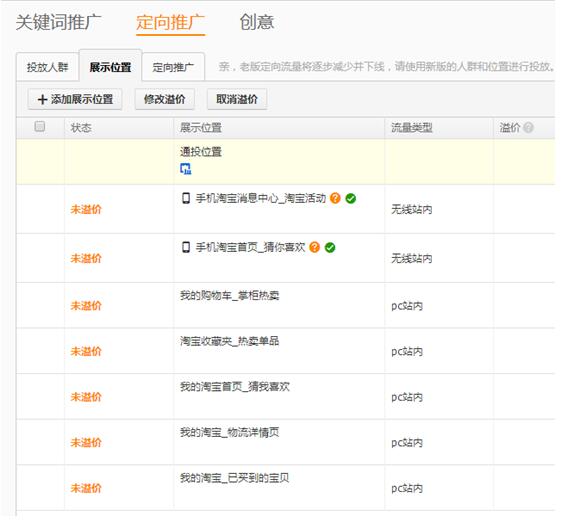The width and height of the screenshot is (573, 526).
Task: Click 通投位置 row label
Action: pyautogui.click(x=201, y=152)
